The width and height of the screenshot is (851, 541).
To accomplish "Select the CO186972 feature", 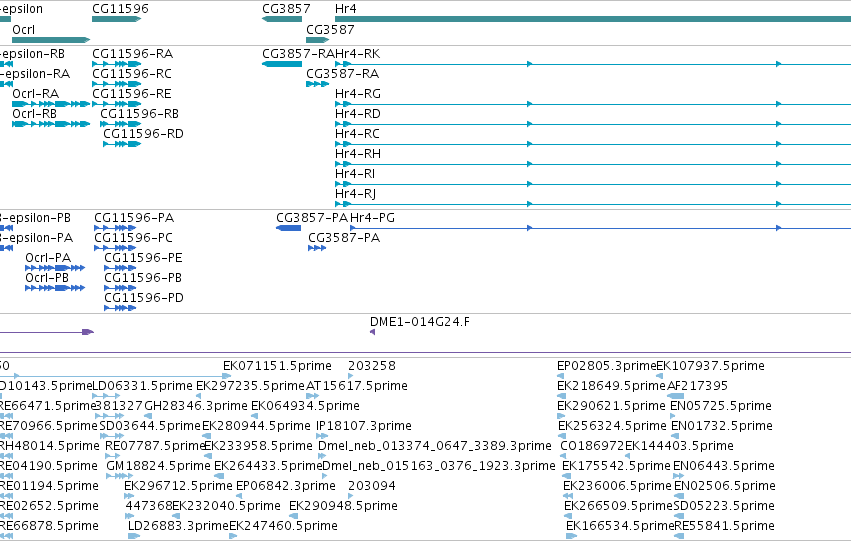I will tap(564, 456).
